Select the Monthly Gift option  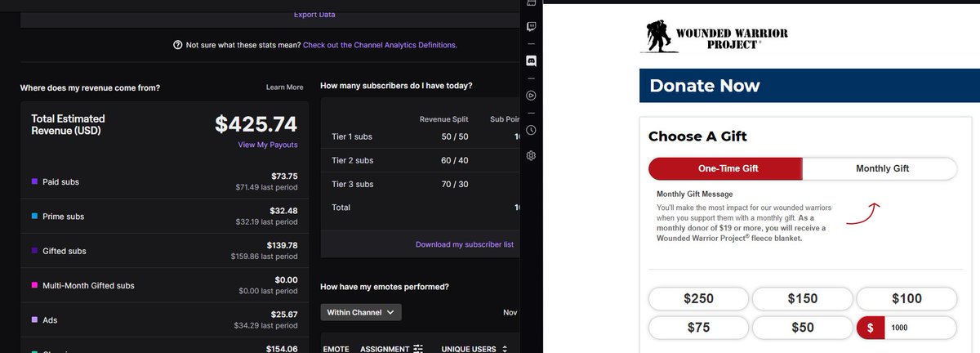pos(880,168)
